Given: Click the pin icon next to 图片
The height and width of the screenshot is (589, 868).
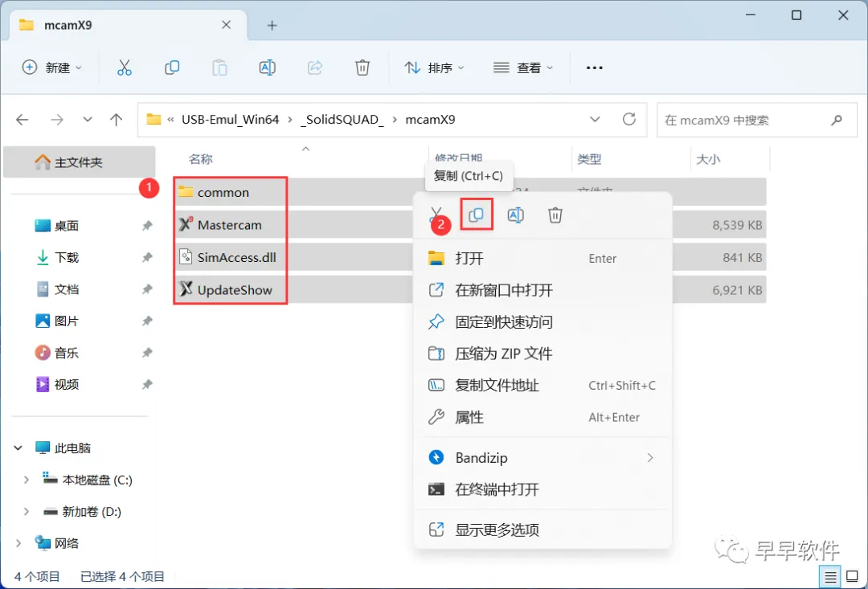Looking at the screenshot, I should tap(147, 321).
